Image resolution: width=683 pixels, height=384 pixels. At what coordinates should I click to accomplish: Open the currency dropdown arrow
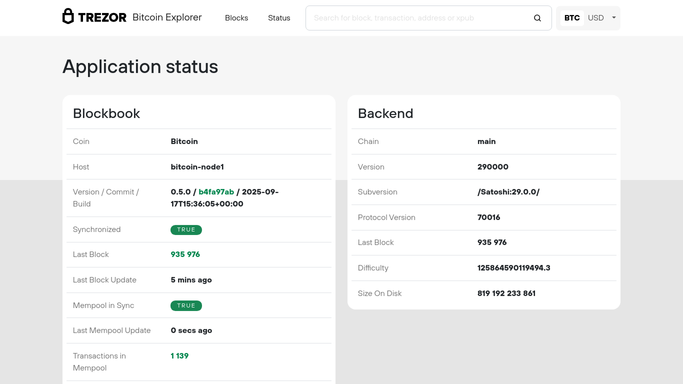pos(614,18)
